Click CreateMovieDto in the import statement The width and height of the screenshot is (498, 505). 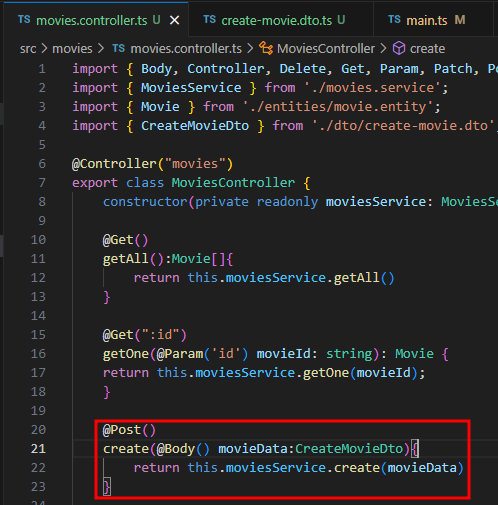tap(195, 126)
